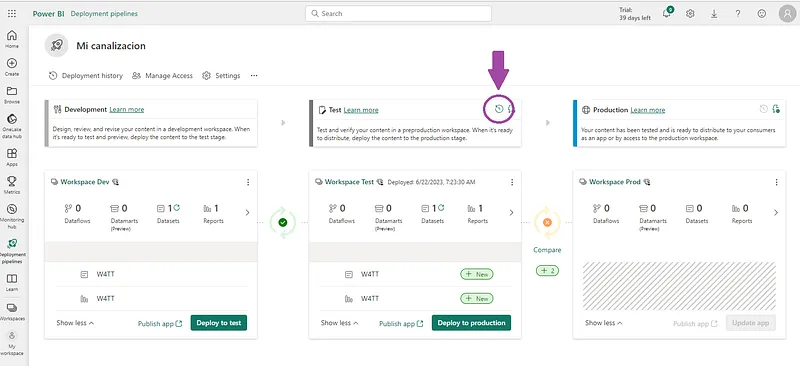Open Test stage deployment history icon
Viewport: 800px width, 366px height.
[499, 109]
